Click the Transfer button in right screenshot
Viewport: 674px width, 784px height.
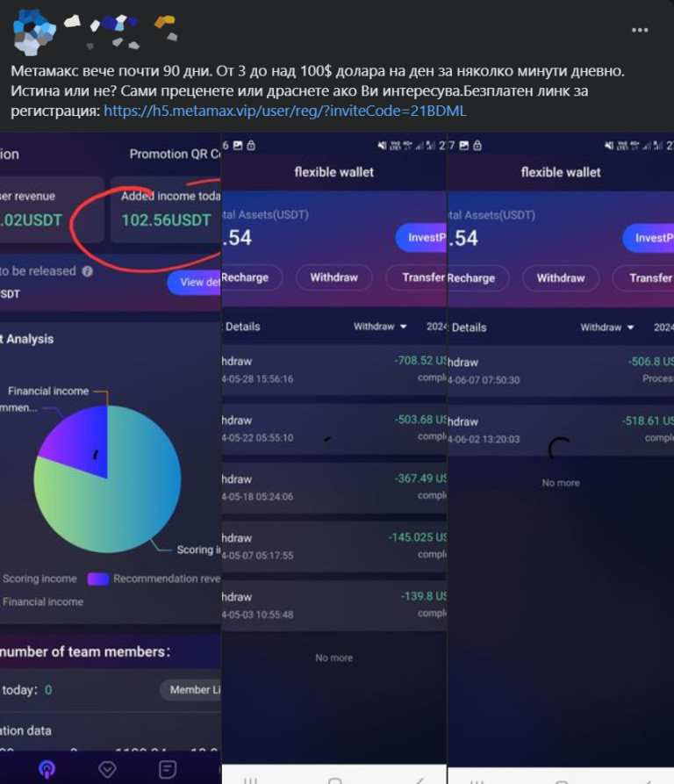(649, 277)
